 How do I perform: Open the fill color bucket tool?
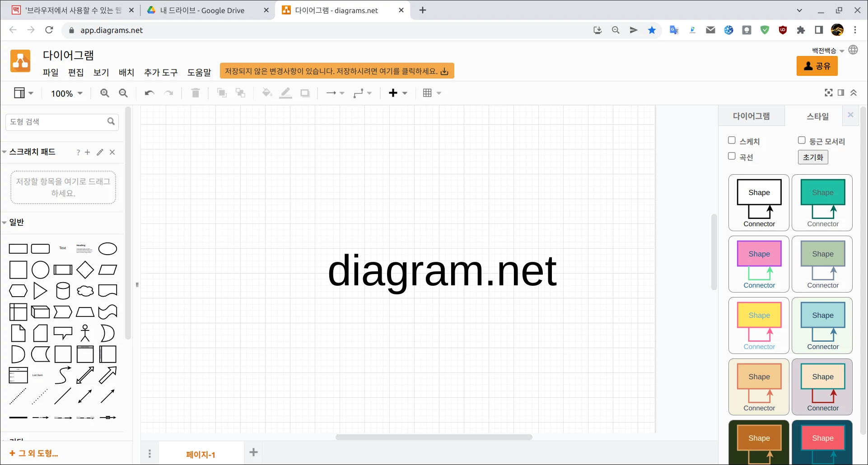[267, 93]
